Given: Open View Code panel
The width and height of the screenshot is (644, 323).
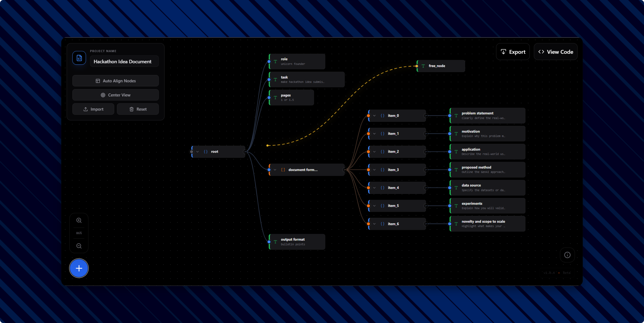Looking at the screenshot, I should pos(556,52).
